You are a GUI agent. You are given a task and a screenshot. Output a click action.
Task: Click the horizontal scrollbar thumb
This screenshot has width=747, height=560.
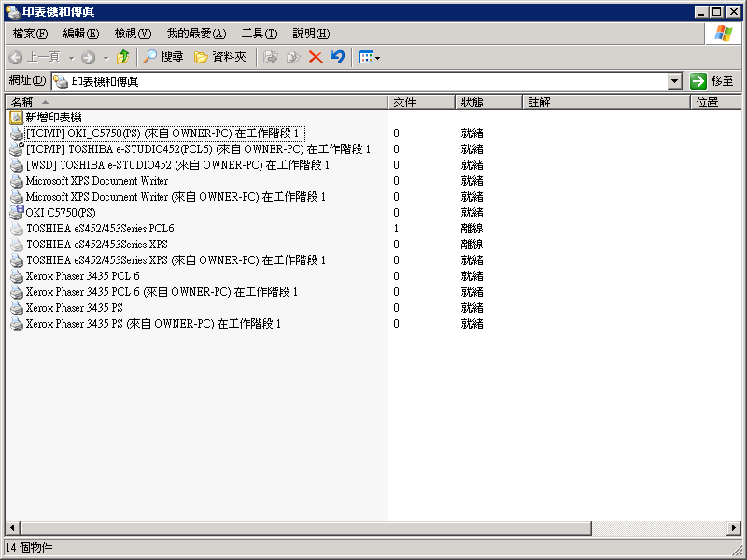[306, 527]
